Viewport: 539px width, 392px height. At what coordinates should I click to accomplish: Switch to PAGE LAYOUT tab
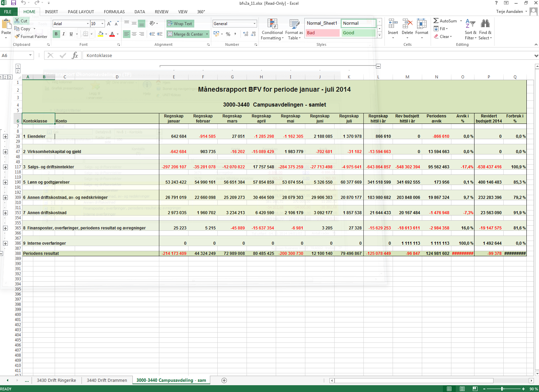click(x=81, y=12)
